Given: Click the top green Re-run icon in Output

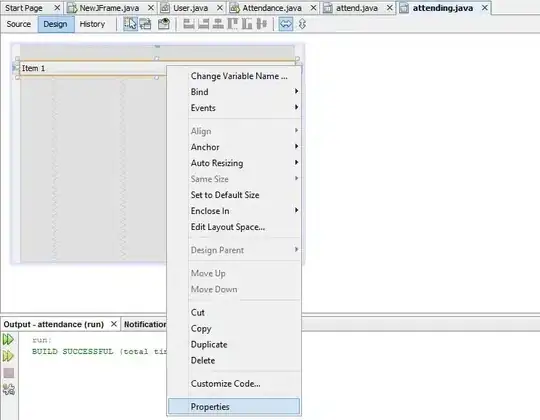Looking at the screenshot, I should (8, 339).
